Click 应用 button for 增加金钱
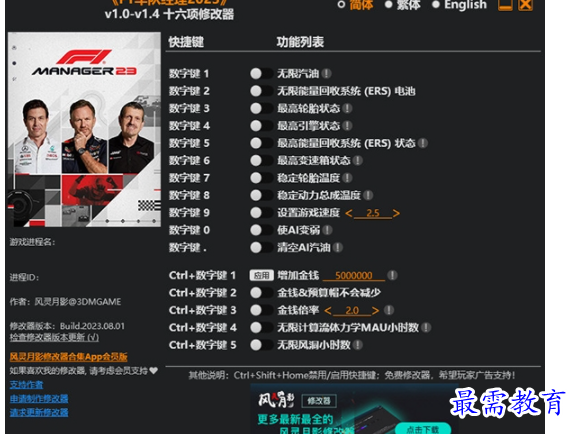 261,275
